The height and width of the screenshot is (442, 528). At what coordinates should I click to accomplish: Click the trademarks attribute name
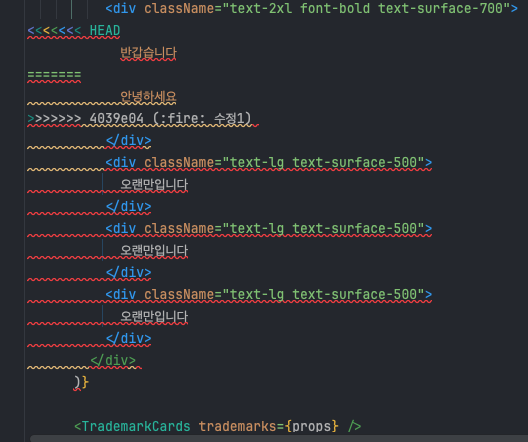coord(237,426)
